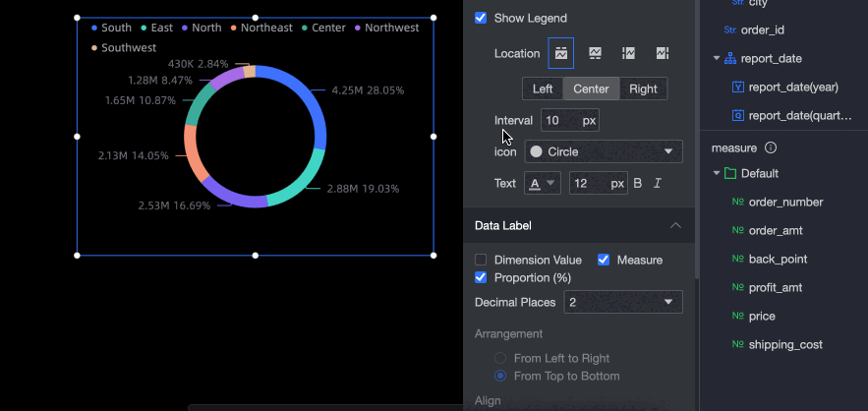Click the purple North legend dot
Screen dimensions: 868x411
click(x=185, y=28)
